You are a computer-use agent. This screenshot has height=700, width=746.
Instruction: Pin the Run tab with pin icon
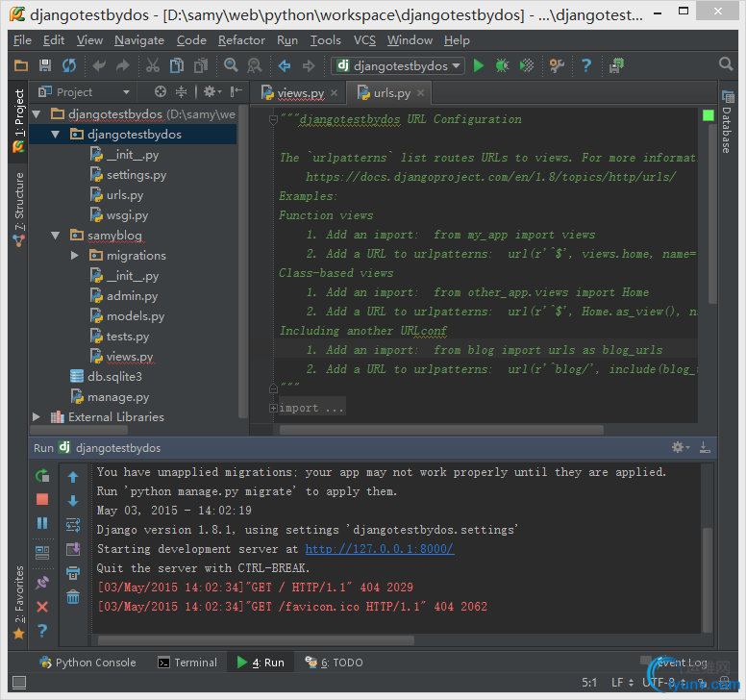coord(42,583)
